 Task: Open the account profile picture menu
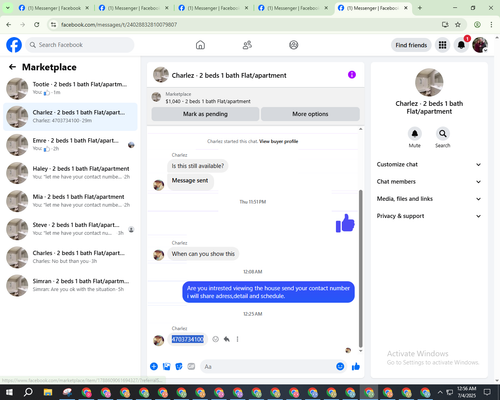[x=480, y=45]
